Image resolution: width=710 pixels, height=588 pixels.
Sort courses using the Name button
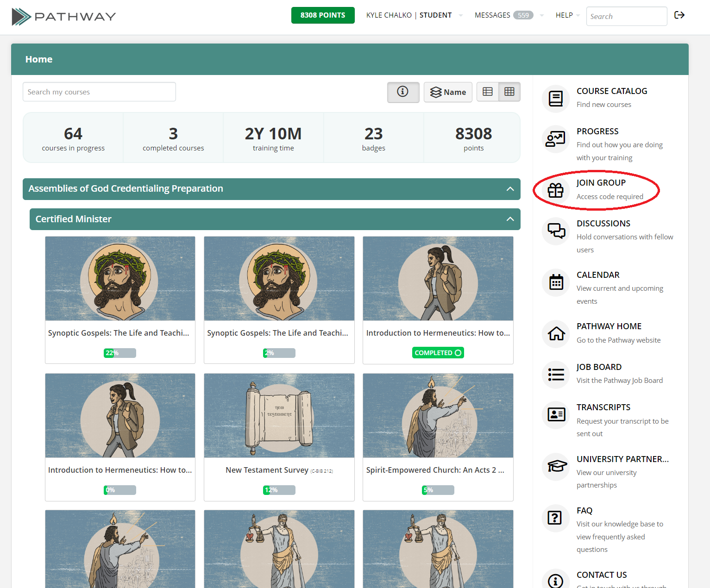(x=448, y=92)
